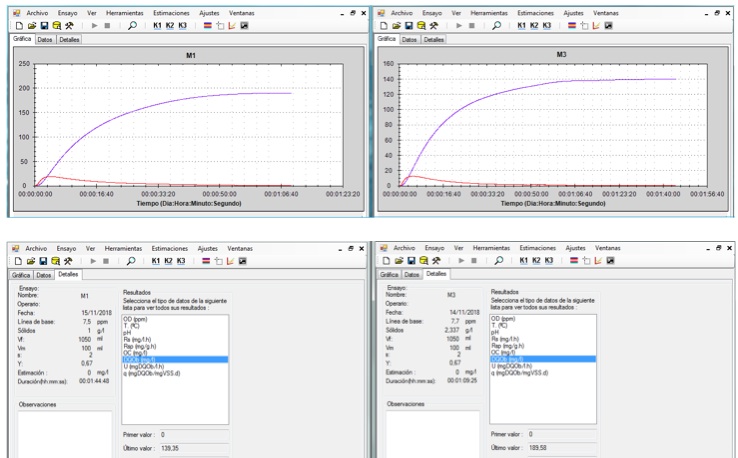Click Save disk icon in M1 graph window
Screen dimensions: 738x458
click(44, 25)
